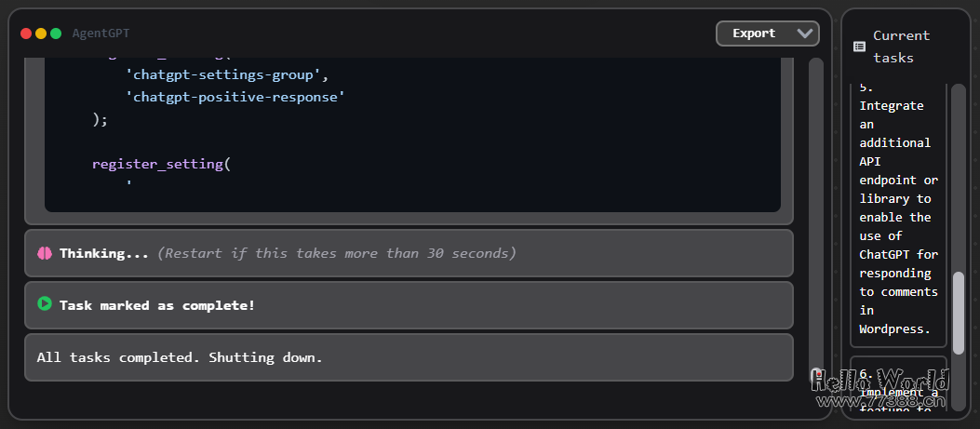Click the 'chatgpt-positive-response' string in the code
This screenshot has height=429, width=980.
pyautogui.click(x=235, y=97)
